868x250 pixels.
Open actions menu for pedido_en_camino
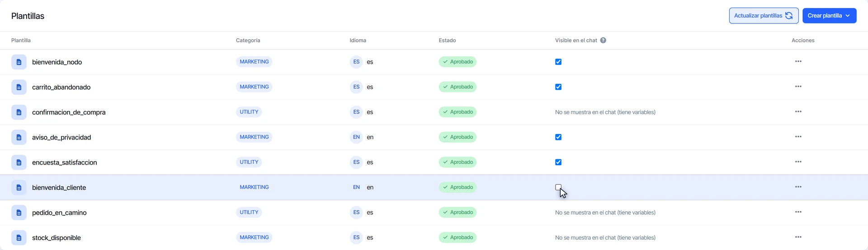[x=798, y=212]
